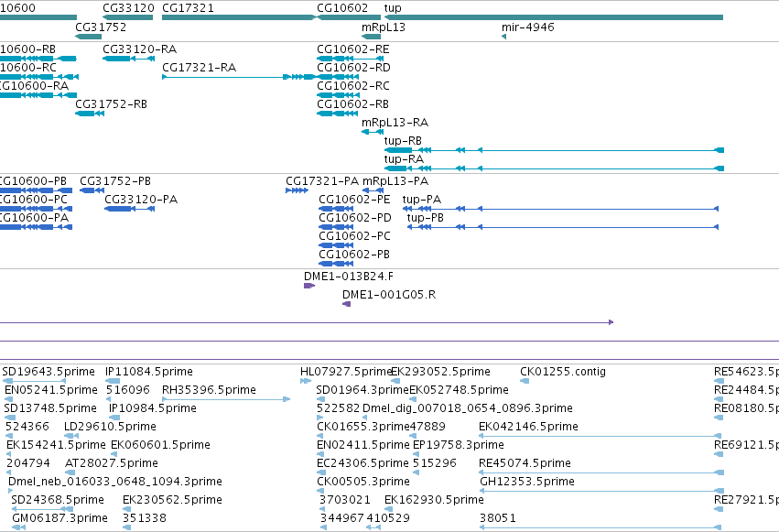Click EST EC24306.5prime
Screen dimensions: 779x532
[x=362, y=464]
